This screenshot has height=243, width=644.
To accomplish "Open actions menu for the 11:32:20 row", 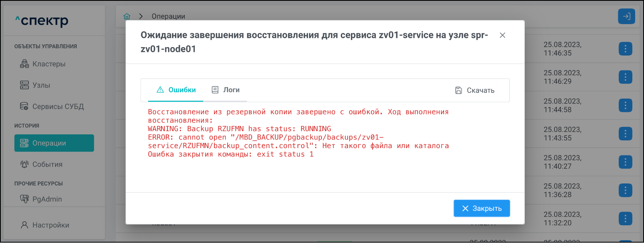I will point(625,218).
